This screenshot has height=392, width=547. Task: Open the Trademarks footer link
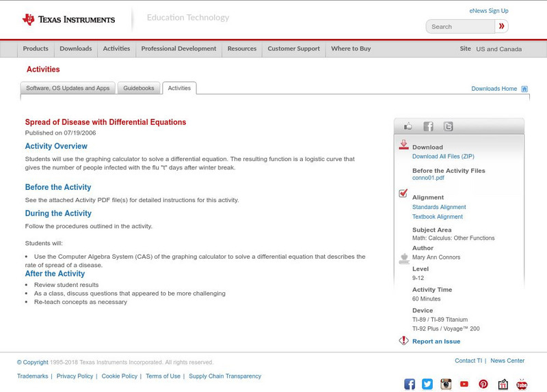point(32,376)
